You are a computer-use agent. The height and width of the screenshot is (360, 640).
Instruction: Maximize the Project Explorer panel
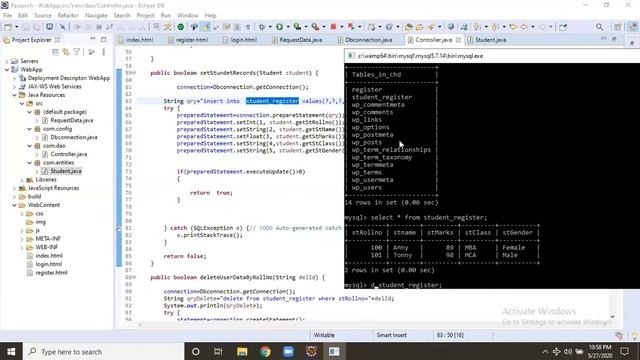104,40
